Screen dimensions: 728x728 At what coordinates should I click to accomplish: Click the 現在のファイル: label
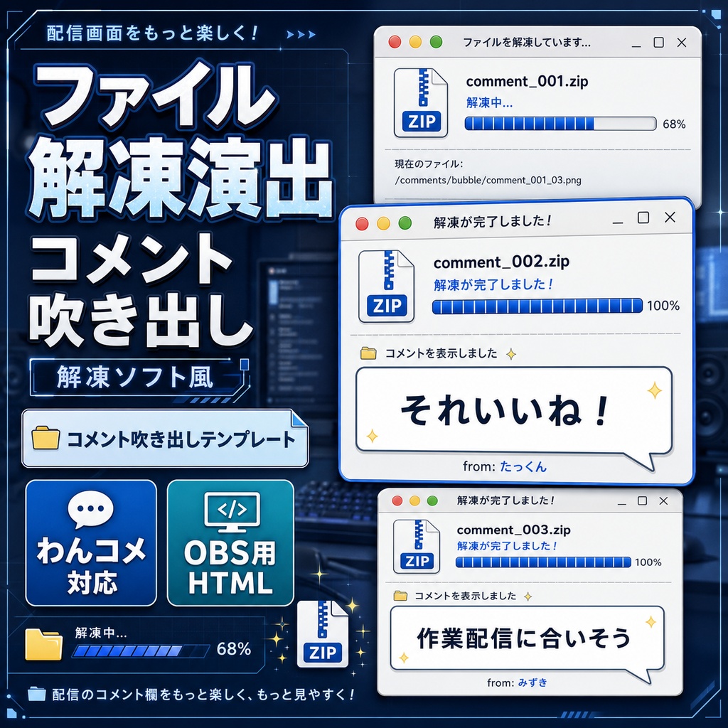tap(429, 164)
